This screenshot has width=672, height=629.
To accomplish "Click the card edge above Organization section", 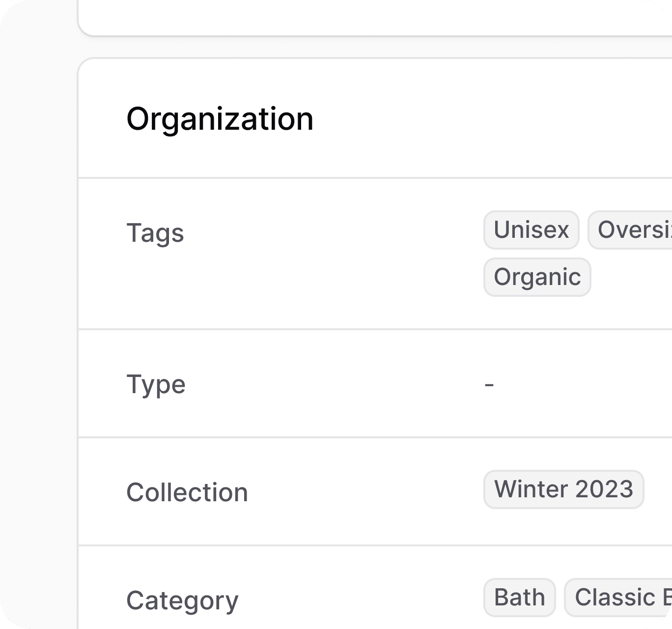I will tap(373, 20).
